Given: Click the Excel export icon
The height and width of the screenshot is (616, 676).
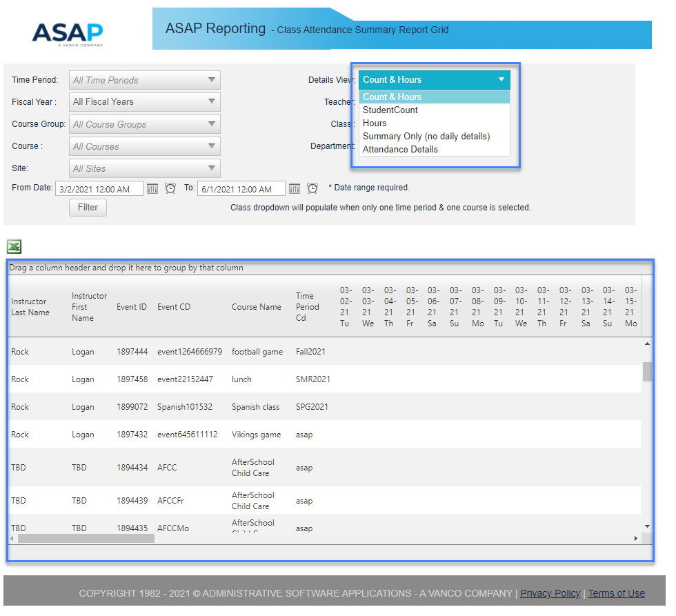Looking at the screenshot, I should point(14,246).
